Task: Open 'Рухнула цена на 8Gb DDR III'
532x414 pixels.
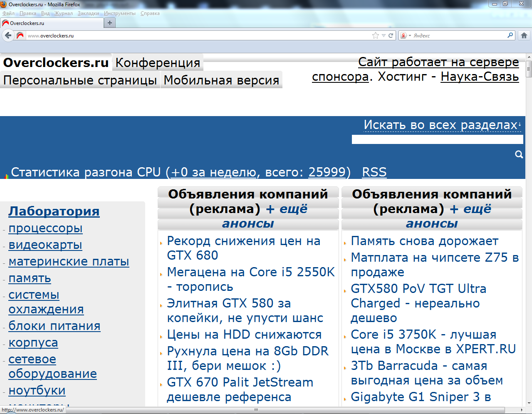Action: point(247,358)
